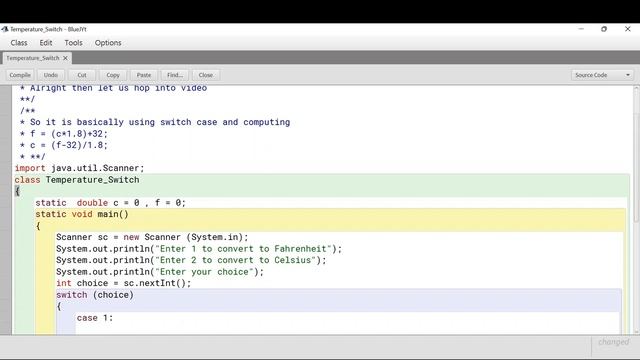Click the comment 'So it is basically using switch case'
640x360 pixels.
155,122
